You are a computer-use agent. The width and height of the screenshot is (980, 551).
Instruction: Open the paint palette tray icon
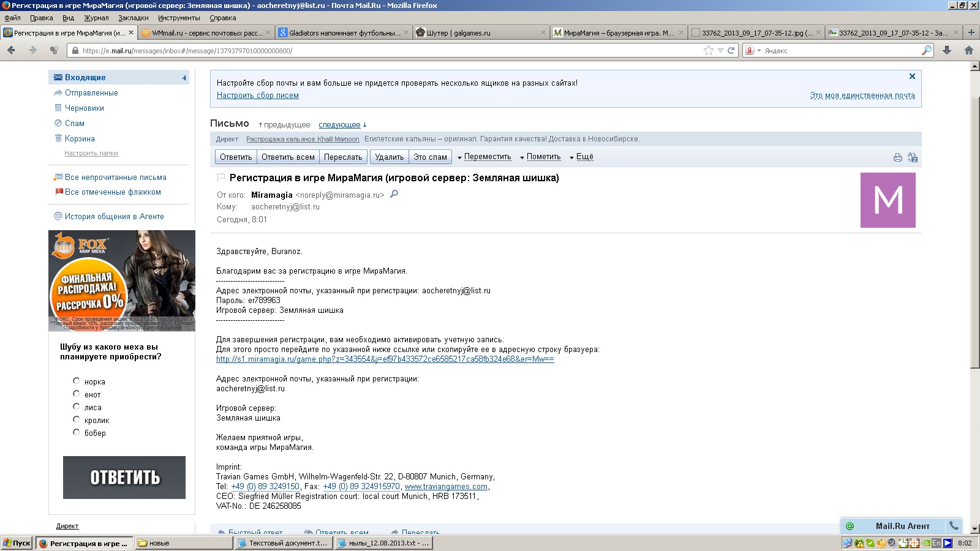point(881,542)
